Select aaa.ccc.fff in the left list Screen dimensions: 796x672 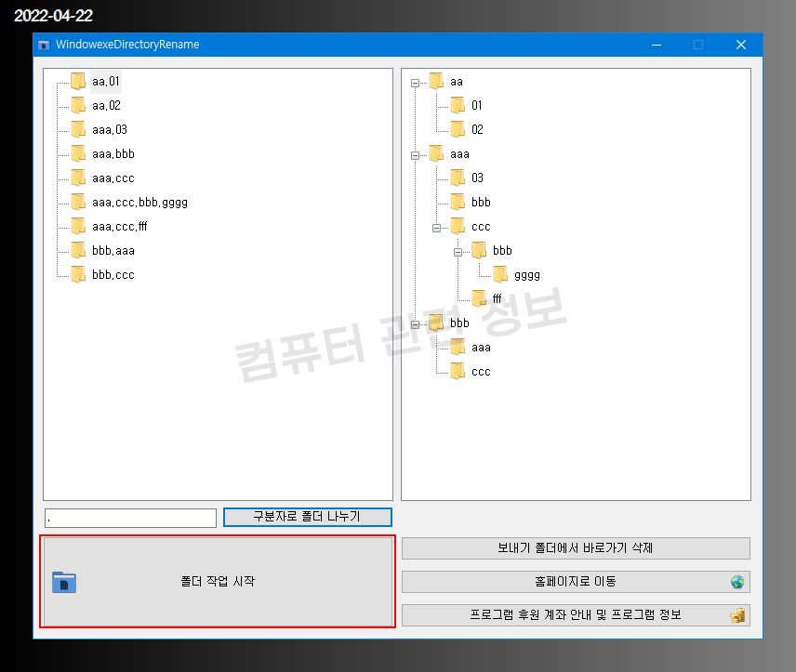pyautogui.click(x=119, y=227)
